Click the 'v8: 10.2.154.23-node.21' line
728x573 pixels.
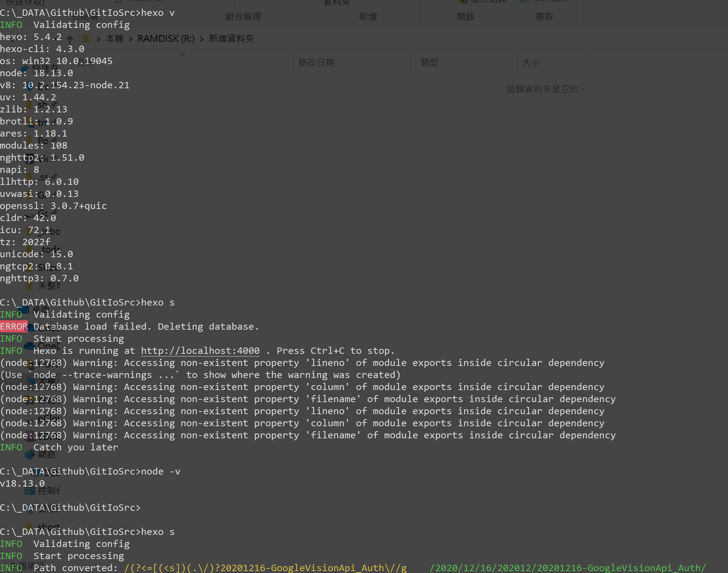click(x=65, y=85)
